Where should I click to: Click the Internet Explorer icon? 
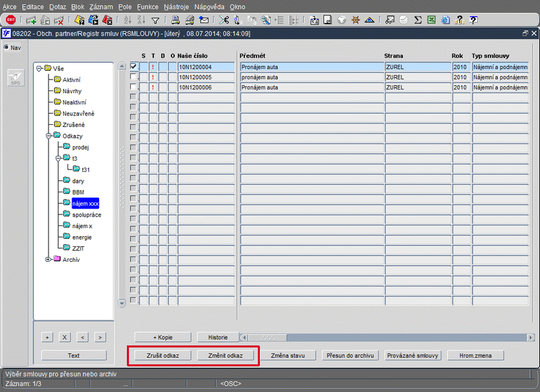[x=446, y=20]
